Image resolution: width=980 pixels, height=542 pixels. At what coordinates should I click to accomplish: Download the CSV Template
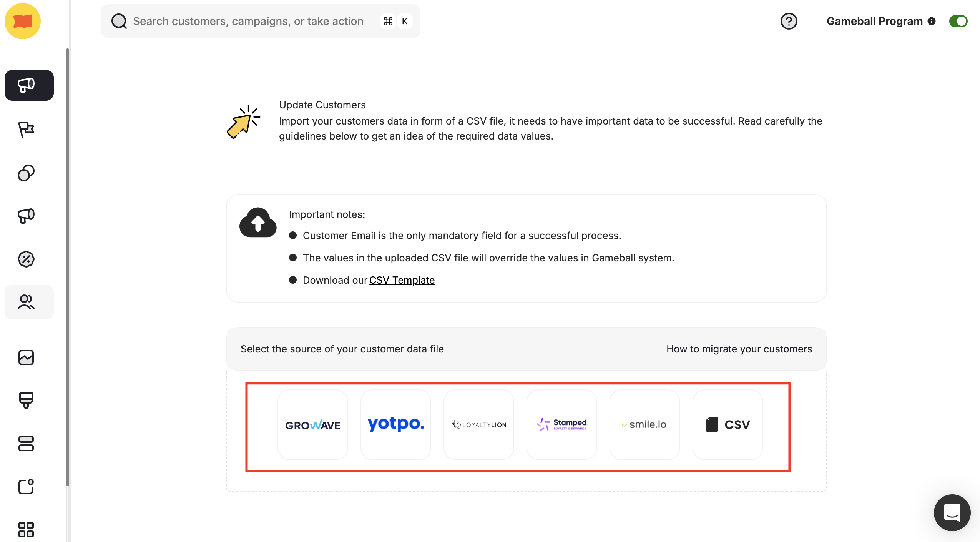[401, 280]
